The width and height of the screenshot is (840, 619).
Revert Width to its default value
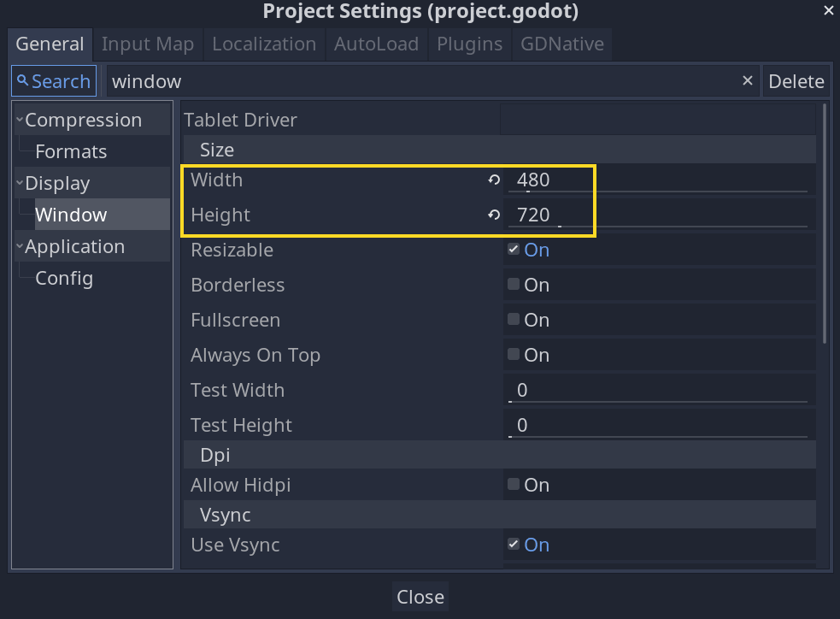[x=492, y=180]
